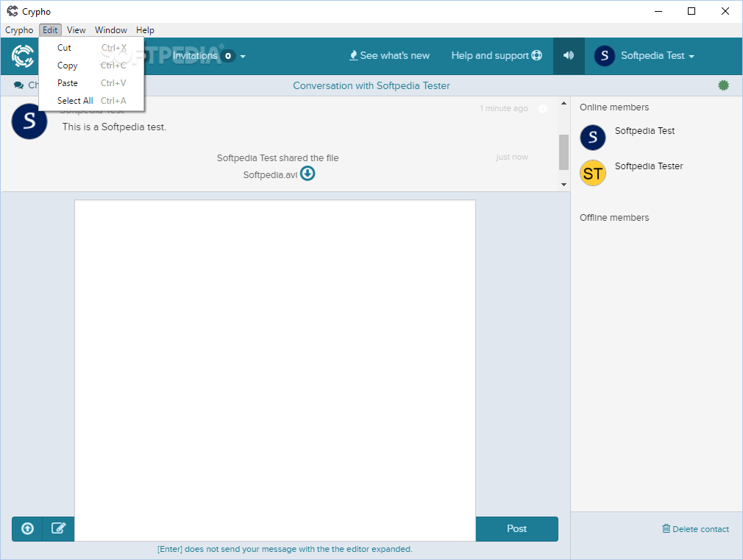The image size is (743, 560).
Task: Click the conversation scrollbar thumb
Action: [x=564, y=152]
